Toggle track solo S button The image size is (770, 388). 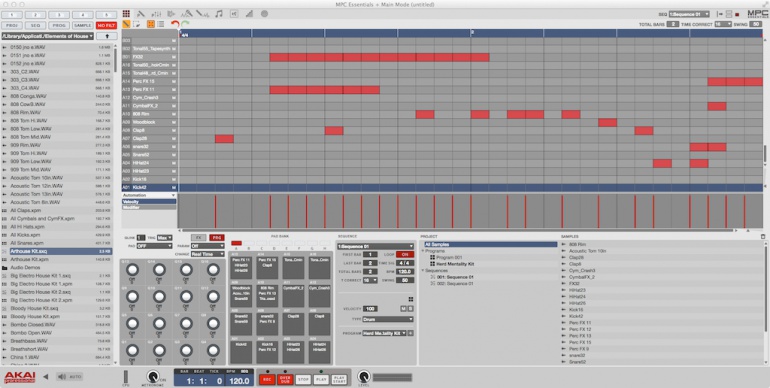pos(410,308)
